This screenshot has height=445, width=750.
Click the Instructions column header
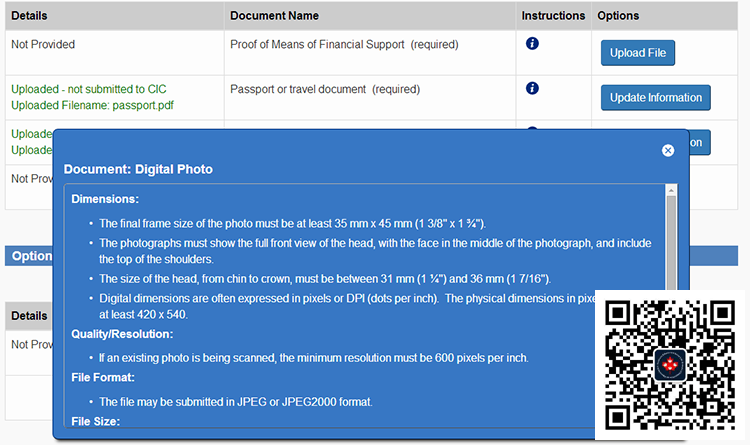coord(553,16)
